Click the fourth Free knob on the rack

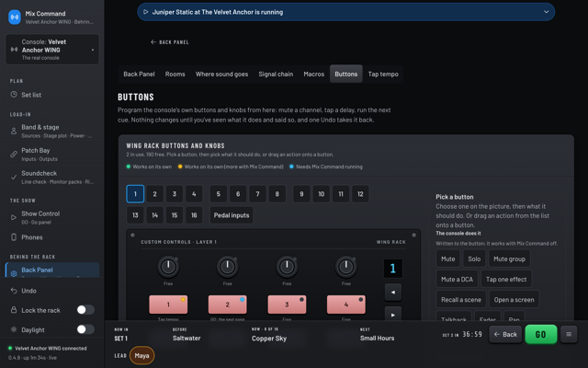point(346,267)
